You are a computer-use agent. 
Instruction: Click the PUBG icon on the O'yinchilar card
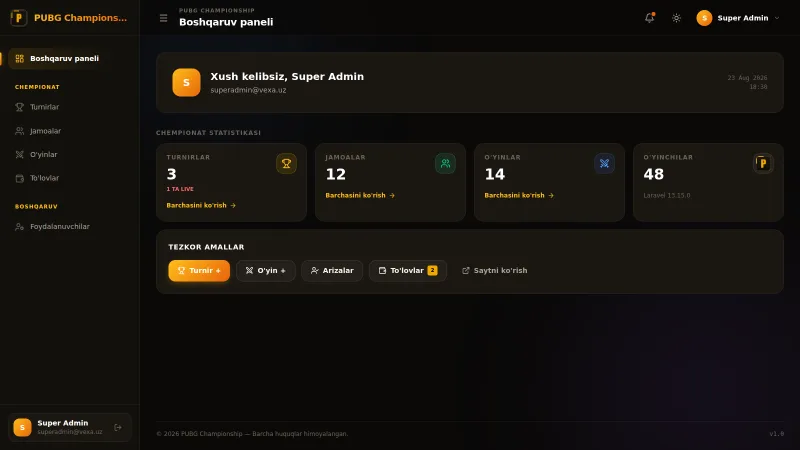(763, 164)
